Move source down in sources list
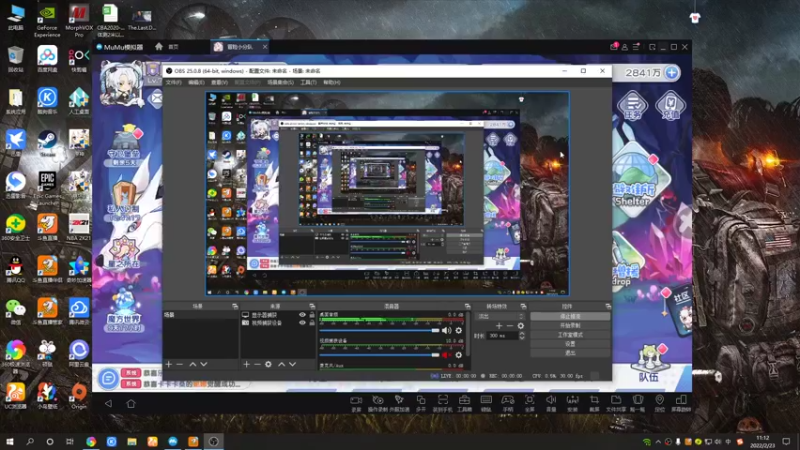Image resolution: width=800 pixels, height=450 pixels. coord(292,364)
